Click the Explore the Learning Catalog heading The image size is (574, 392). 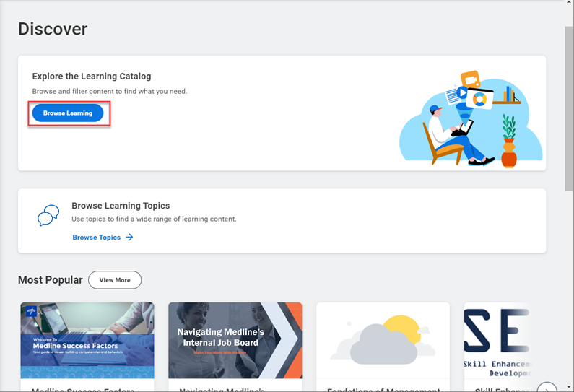pyautogui.click(x=92, y=76)
